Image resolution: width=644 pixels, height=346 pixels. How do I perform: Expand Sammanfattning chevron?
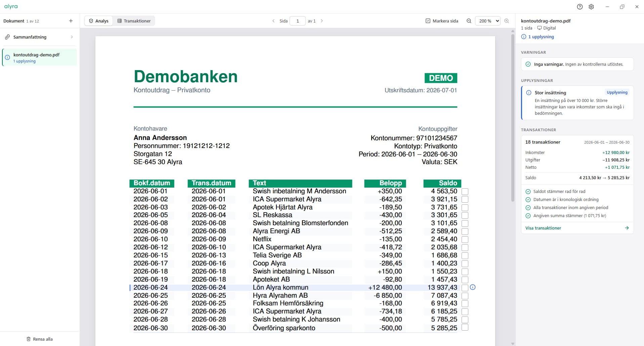click(72, 37)
